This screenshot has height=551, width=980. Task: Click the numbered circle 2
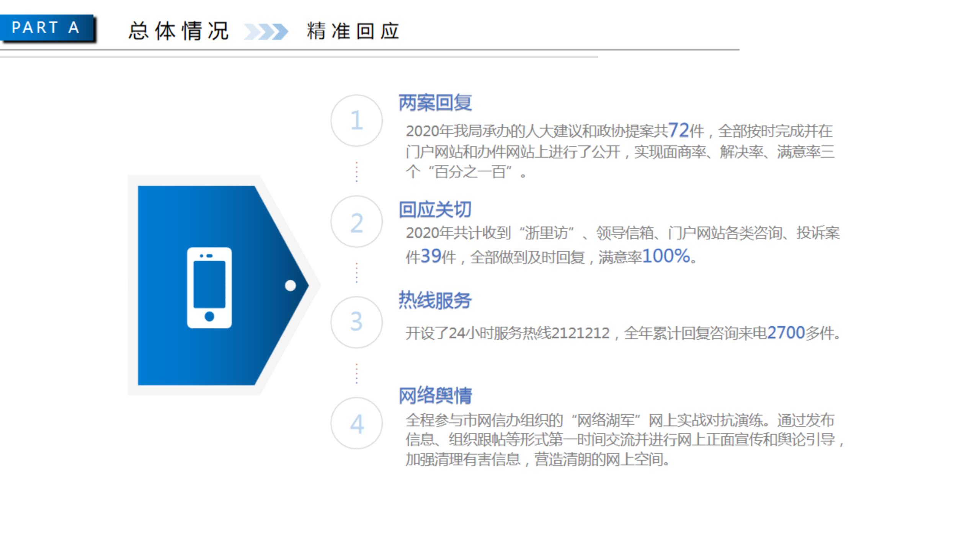pos(356,222)
